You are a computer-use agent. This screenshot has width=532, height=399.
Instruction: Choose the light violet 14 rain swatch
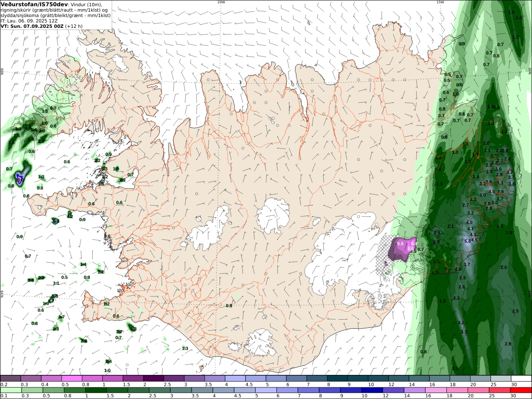pos(414,390)
